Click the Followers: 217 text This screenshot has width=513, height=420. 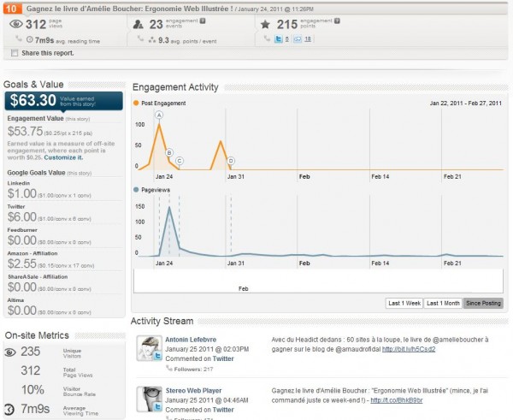click(193, 370)
